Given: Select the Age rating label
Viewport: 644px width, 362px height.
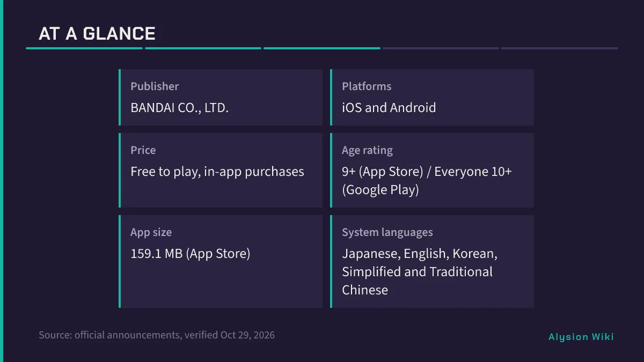Looking at the screenshot, I should coord(367,150).
